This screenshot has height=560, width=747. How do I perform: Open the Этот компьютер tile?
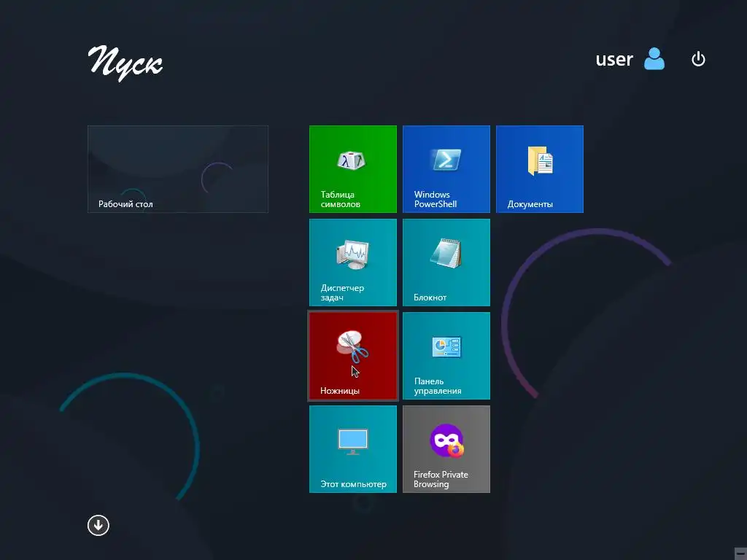(x=352, y=449)
